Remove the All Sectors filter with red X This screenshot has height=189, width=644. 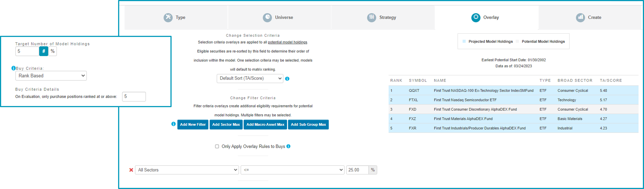(131, 170)
